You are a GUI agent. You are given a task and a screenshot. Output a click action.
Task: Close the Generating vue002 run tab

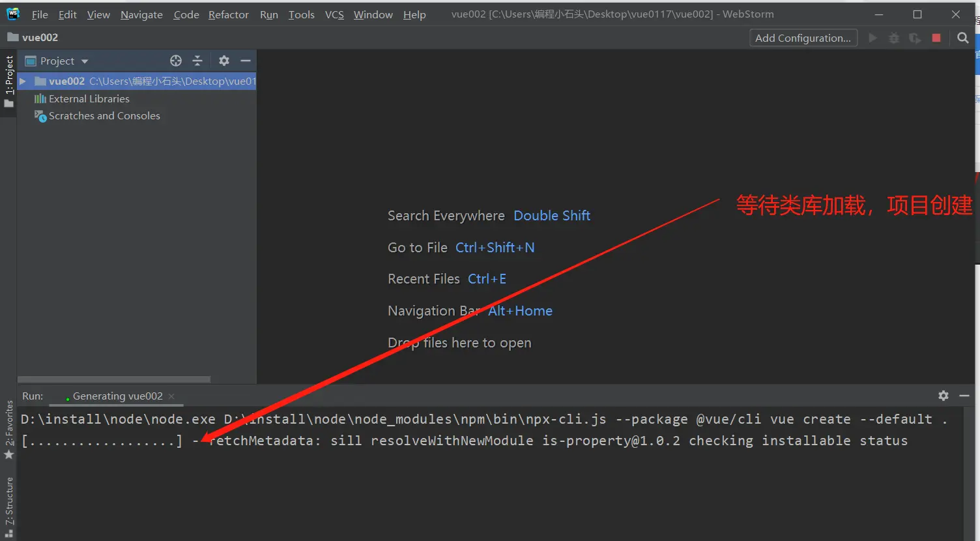[171, 396]
